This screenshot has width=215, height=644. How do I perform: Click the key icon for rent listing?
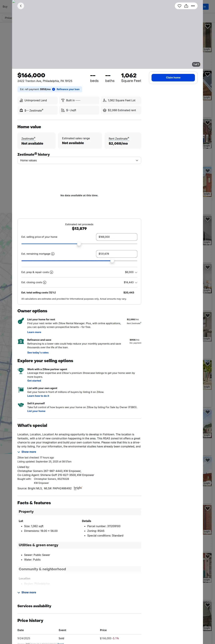pyautogui.click(x=21, y=321)
